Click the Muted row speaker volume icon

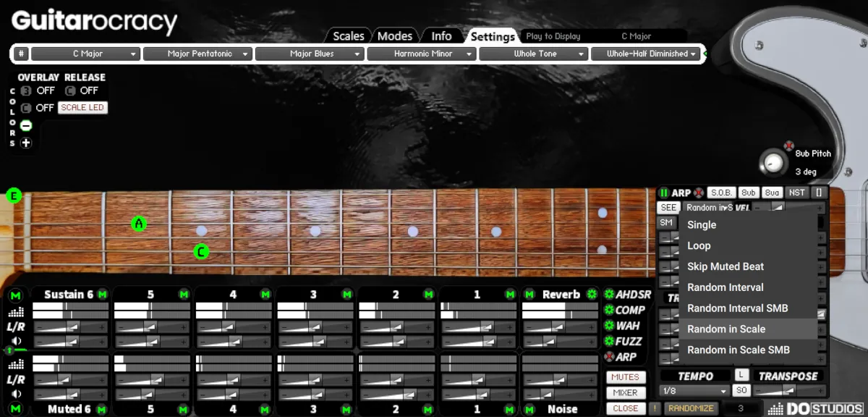(16, 394)
